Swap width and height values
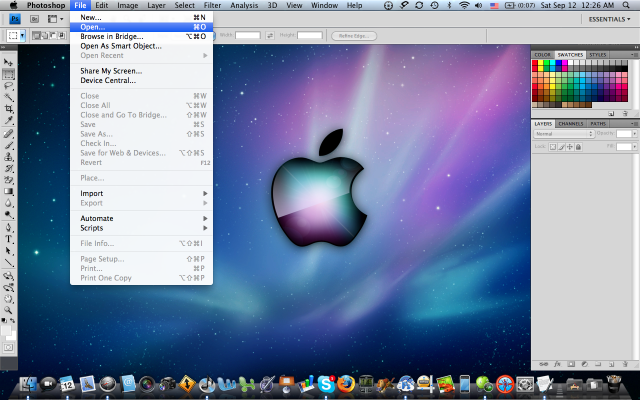The width and height of the screenshot is (640, 400). 270,36
